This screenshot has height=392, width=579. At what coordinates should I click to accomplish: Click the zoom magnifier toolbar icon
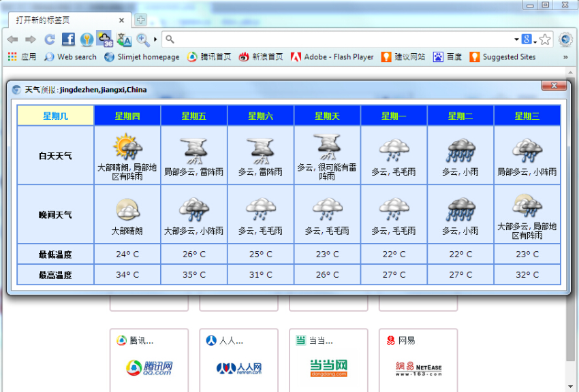(142, 39)
